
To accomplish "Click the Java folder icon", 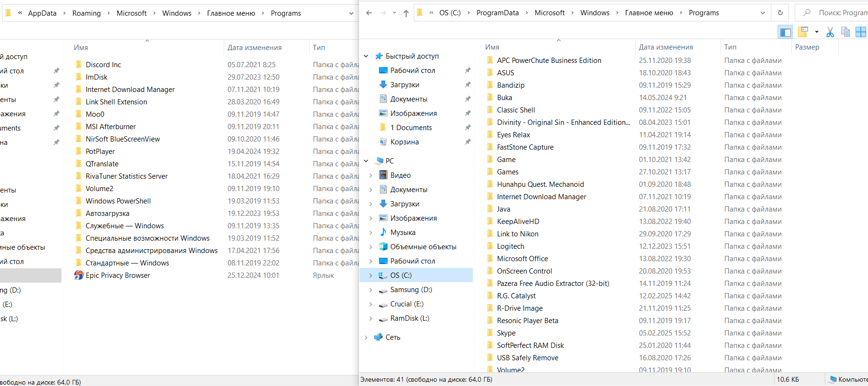I will pyautogui.click(x=490, y=209).
